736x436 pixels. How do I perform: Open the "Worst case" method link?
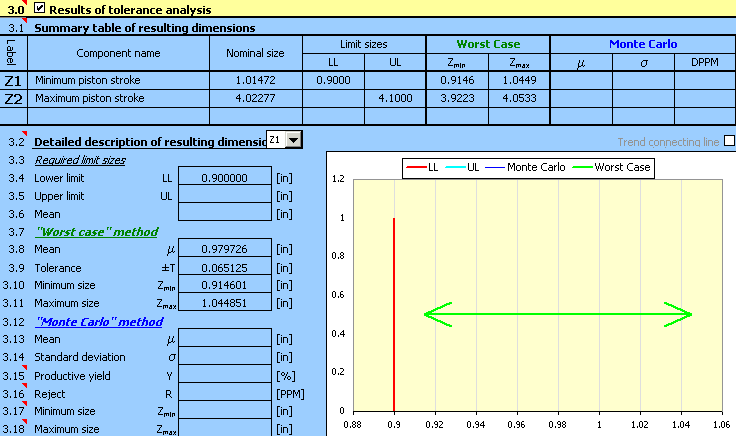pos(97,232)
